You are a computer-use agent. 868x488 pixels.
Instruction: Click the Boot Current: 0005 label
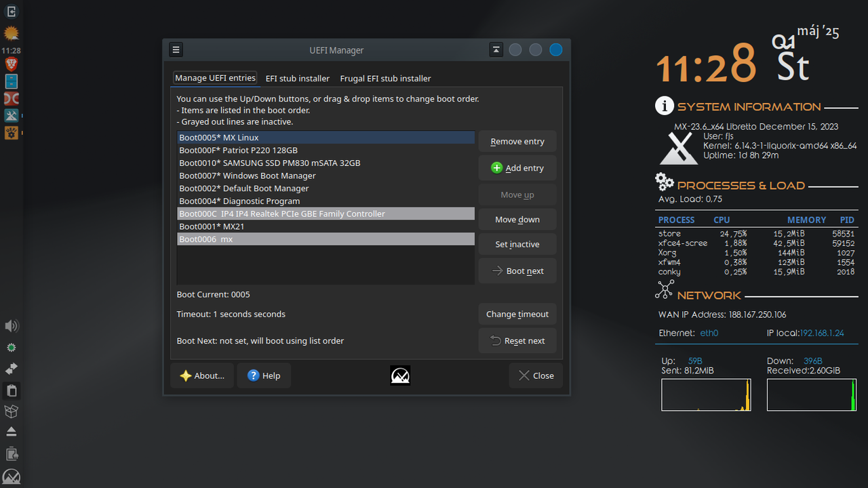click(214, 294)
